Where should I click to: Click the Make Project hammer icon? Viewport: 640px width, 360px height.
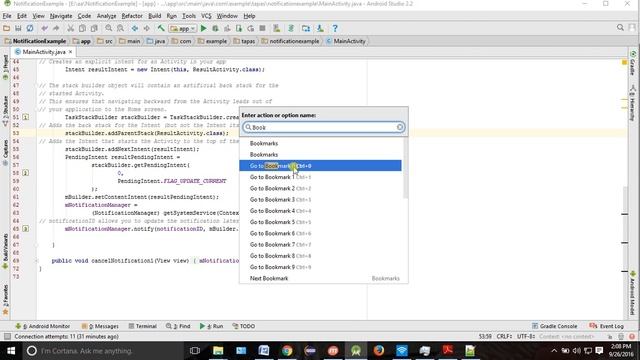click(161, 28)
